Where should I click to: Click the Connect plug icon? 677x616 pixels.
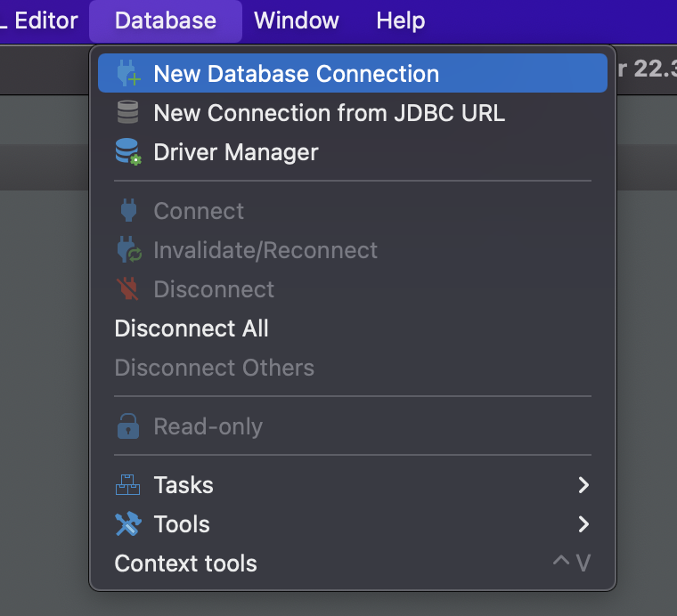pyautogui.click(x=128, y=211)
